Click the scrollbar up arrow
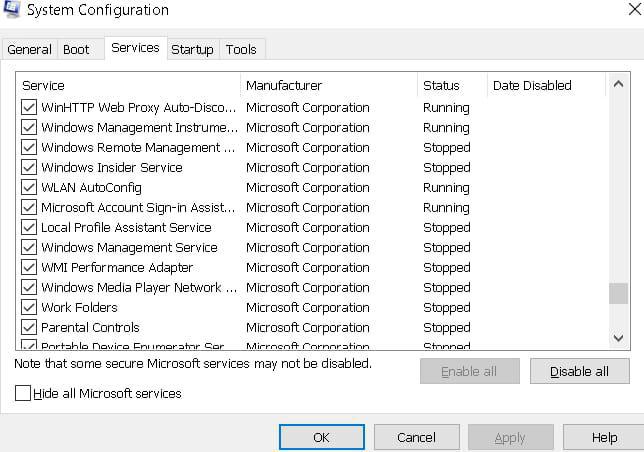 click(619, 84)
